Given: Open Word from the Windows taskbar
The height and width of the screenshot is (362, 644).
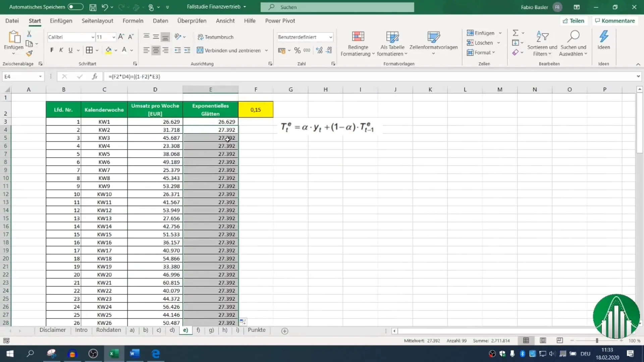Looking at the screenshot, I should point(135,354).
